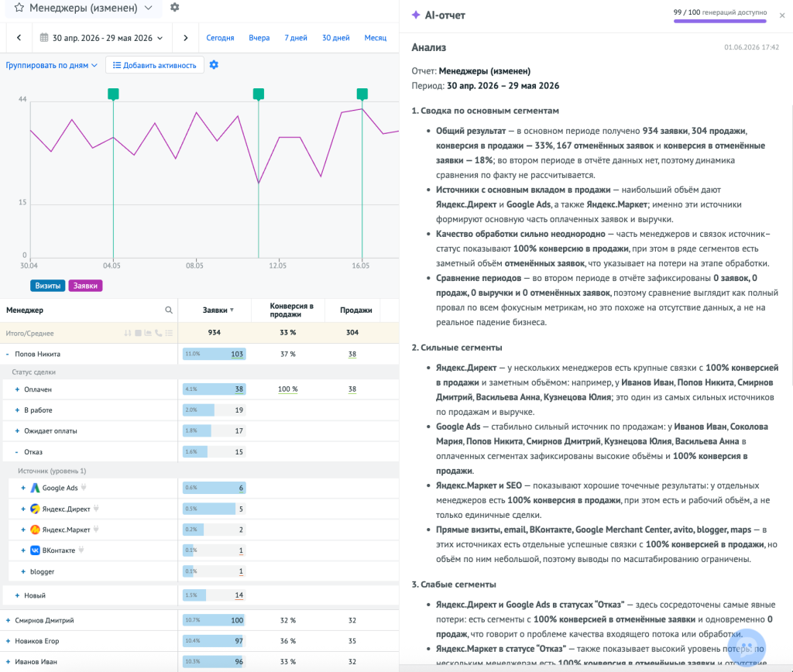Expand Google Ads source row
Viewport: 793px width, 672px height.
(x=23, y=488)
